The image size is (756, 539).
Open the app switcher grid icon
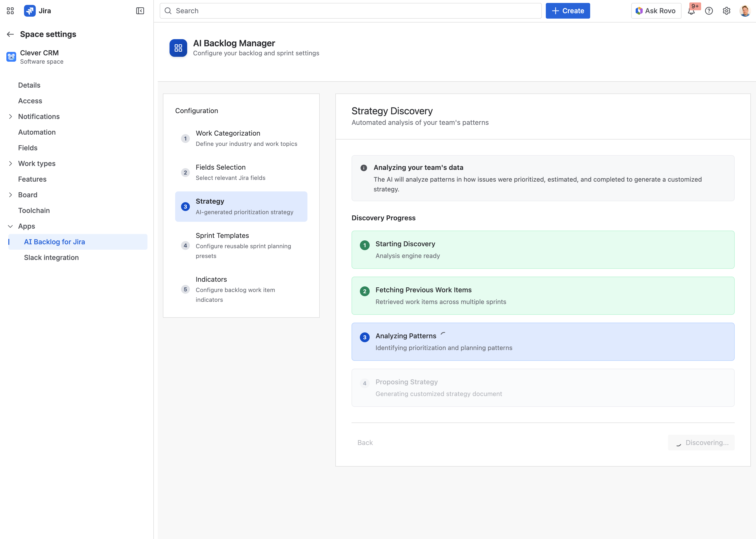click(x=10, y=11)
